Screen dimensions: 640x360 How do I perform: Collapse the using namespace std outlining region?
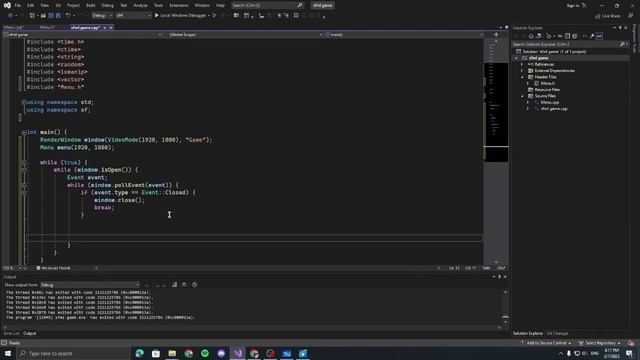pos(24,102)
